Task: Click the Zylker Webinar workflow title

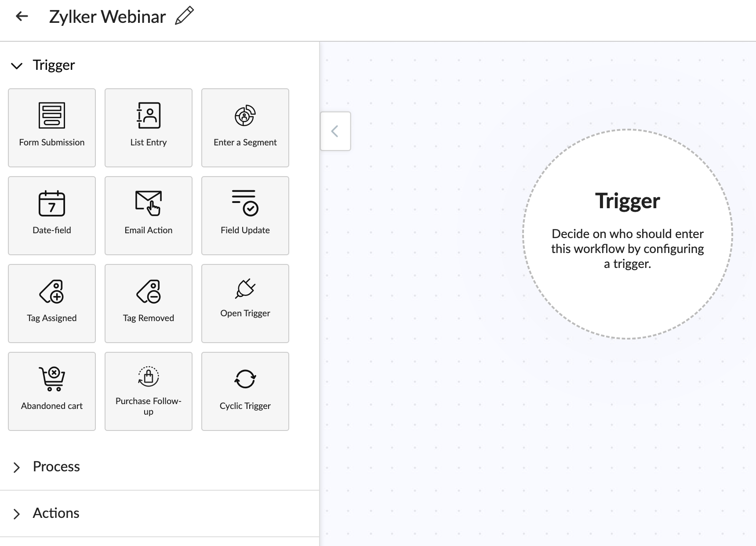Action: click(107, 17)
